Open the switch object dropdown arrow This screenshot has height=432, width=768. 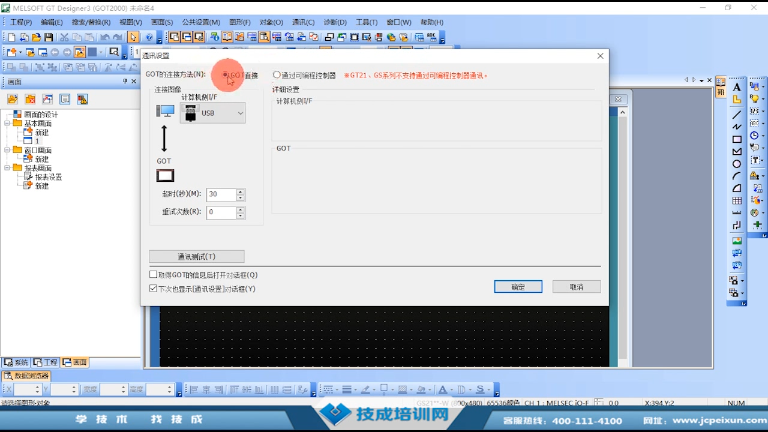click(763, 87)
